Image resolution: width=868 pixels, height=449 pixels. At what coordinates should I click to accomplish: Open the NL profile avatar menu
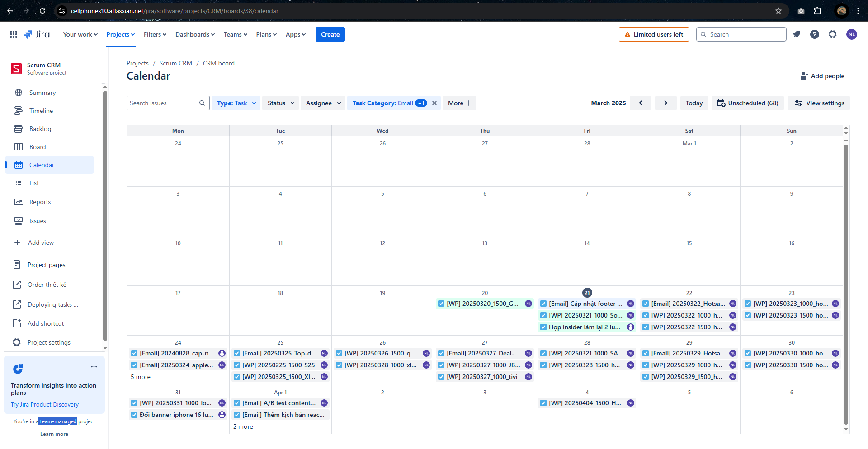[852, 34]
